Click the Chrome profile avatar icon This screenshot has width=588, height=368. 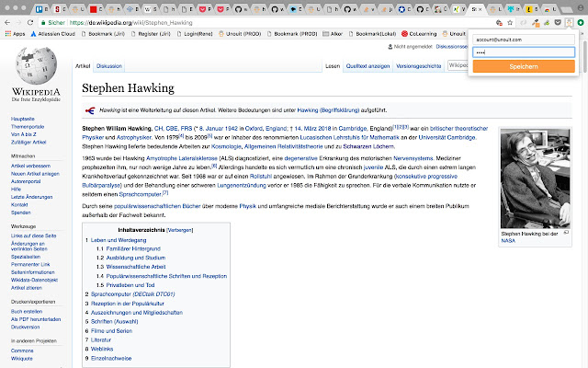[581, 8]
